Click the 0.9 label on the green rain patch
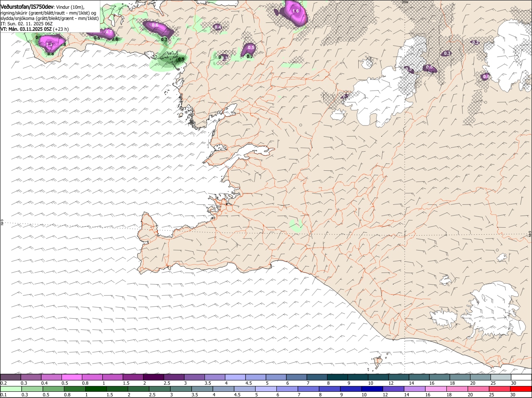 coord(181,59)
